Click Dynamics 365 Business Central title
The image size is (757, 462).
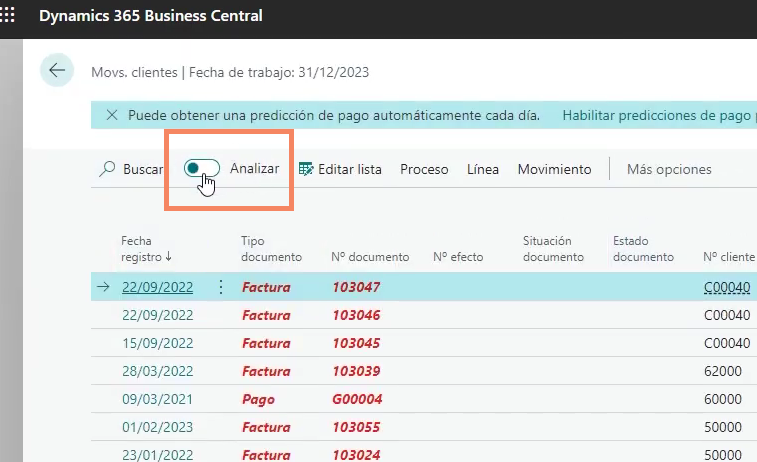pos(150,15)
